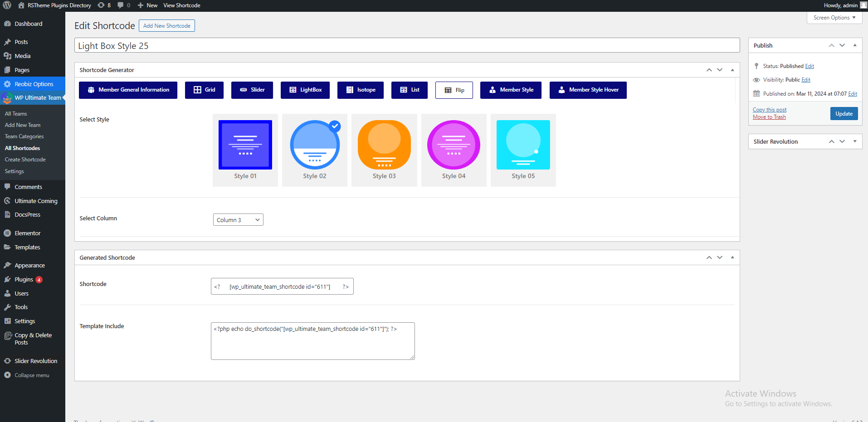
Task: Open the Member Style tab
Action: point(511,90)
